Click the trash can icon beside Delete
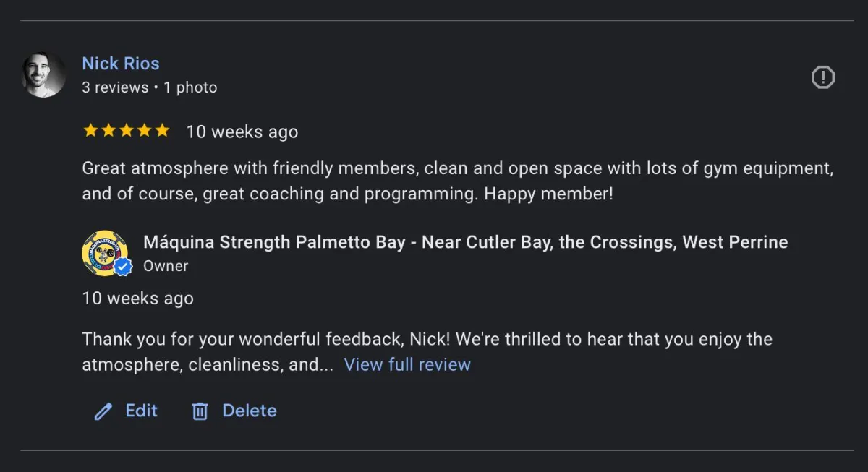 [x=200, y=411]
